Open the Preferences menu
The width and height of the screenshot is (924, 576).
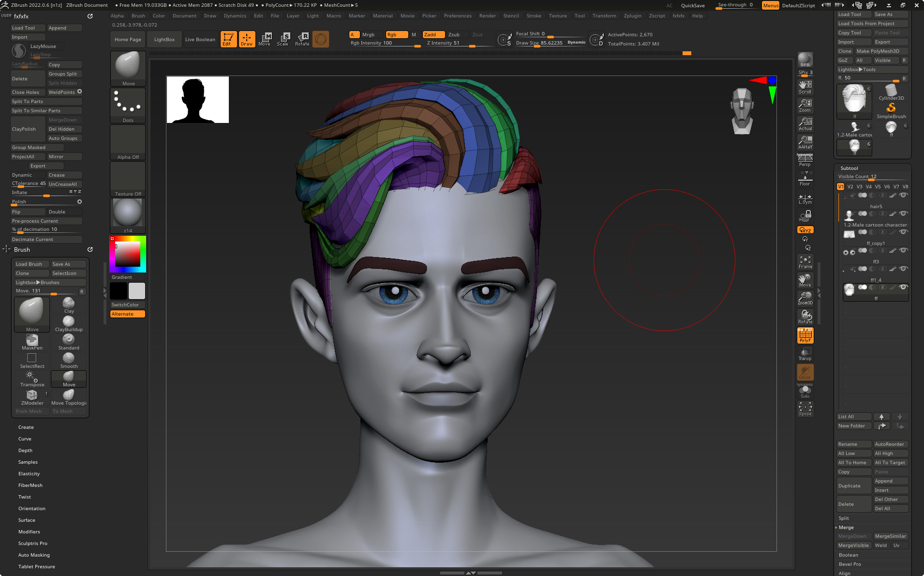458,16
